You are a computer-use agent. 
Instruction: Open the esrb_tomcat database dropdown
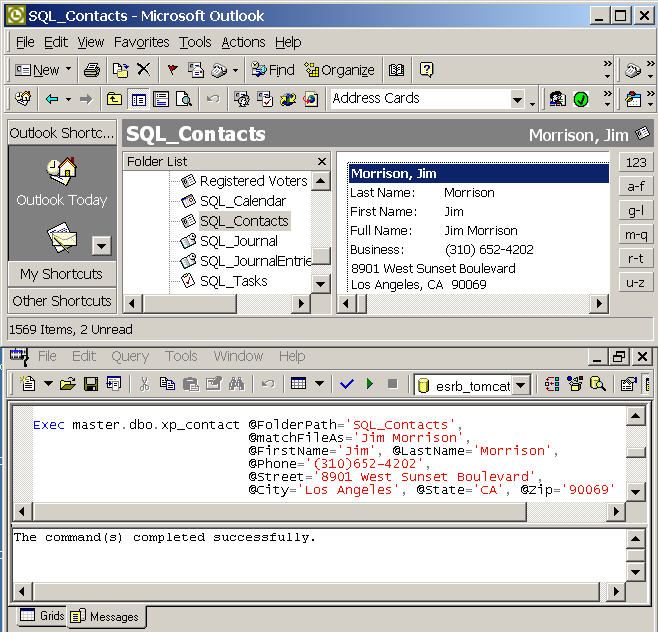[x=521, y=385]
